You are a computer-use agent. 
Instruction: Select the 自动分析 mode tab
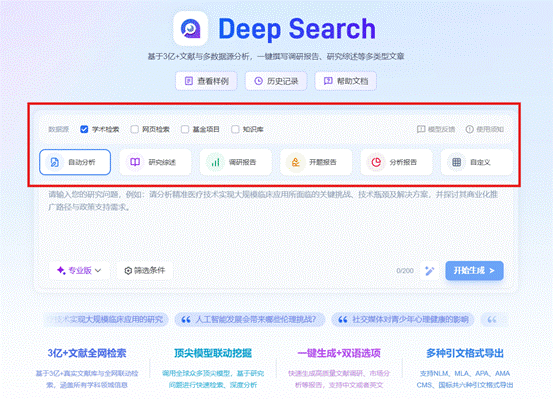75,162
